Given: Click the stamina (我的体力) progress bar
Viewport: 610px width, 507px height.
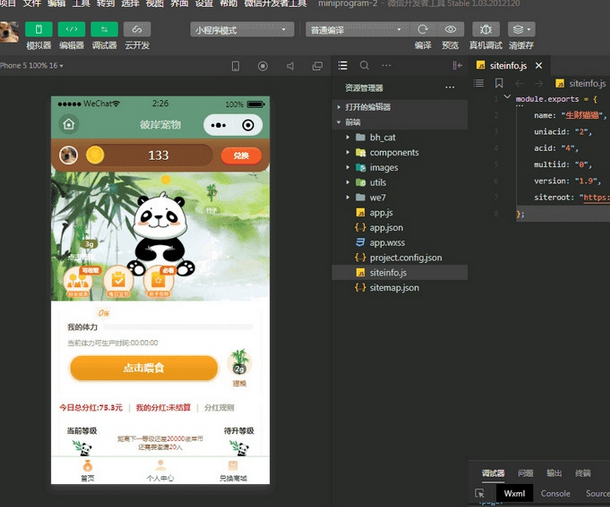Looking at the screenshot, I should point(179,327).
